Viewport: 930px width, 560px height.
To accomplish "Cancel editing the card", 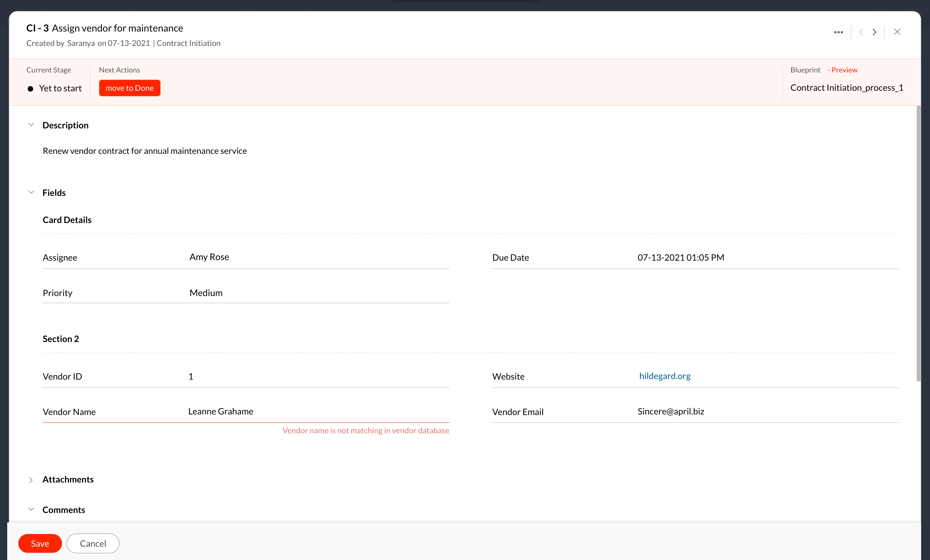I will pyautogui.click(x=93, y=543).
